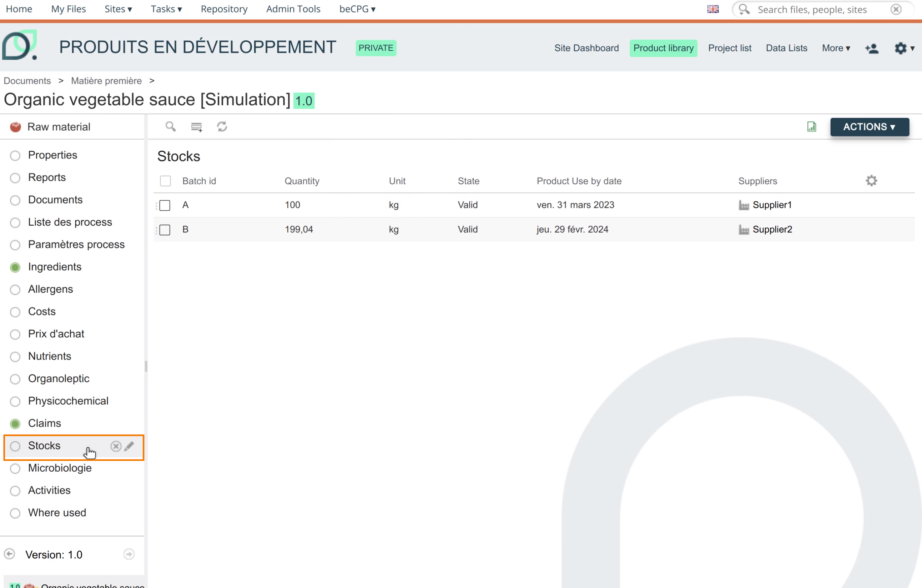Screen dimensions: 922x588
Task: Click the Matière première breadcrumb
Action: point(106,81)
